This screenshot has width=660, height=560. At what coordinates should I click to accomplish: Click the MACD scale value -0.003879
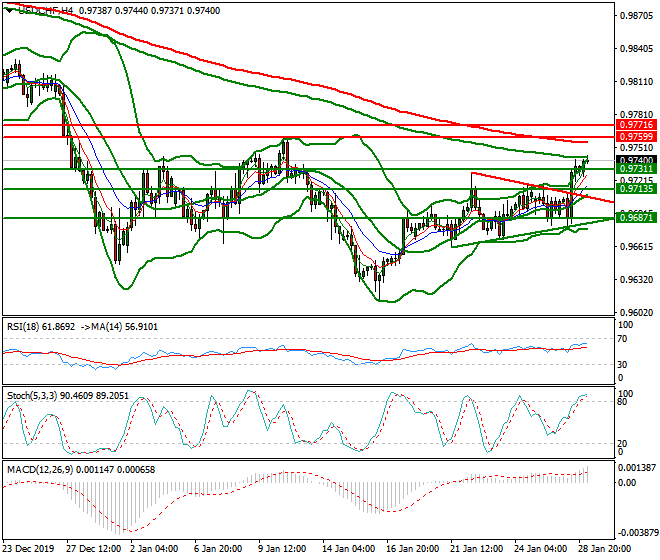click(x=637, y=533)
